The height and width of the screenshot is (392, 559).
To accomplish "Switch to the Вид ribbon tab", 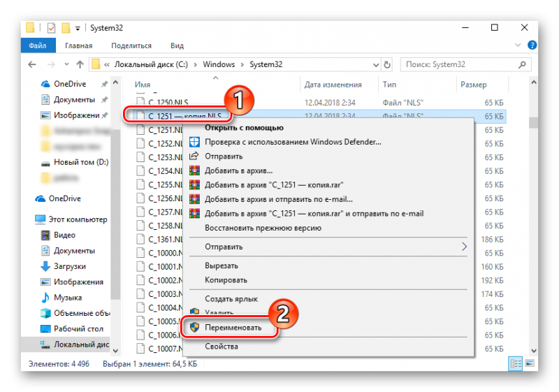I will coord(177,45).
